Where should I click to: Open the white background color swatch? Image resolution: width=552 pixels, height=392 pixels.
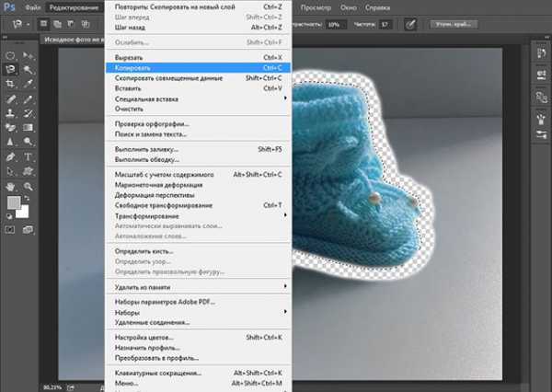pyautogui.click(x=22, y=212)
